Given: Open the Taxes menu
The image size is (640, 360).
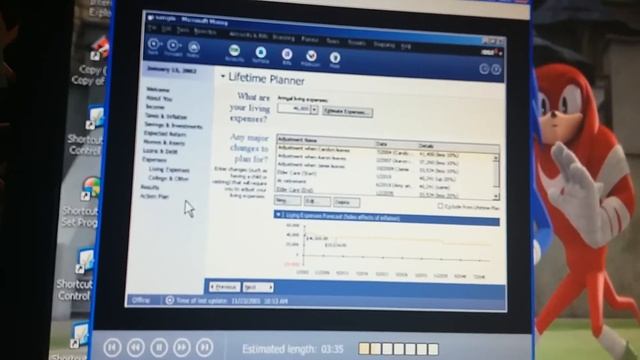Looking at the screenshot, I should click(x=333, y=41).
